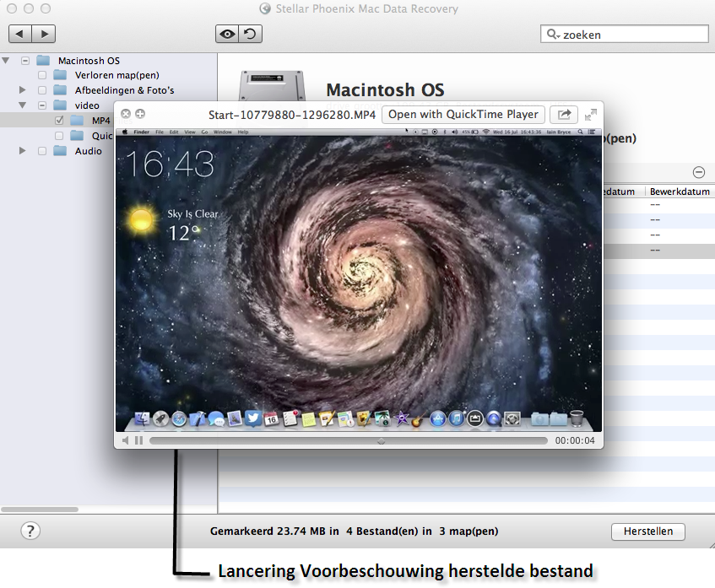
Task: Click the sun weather widget icon
Action: [141, 219]
